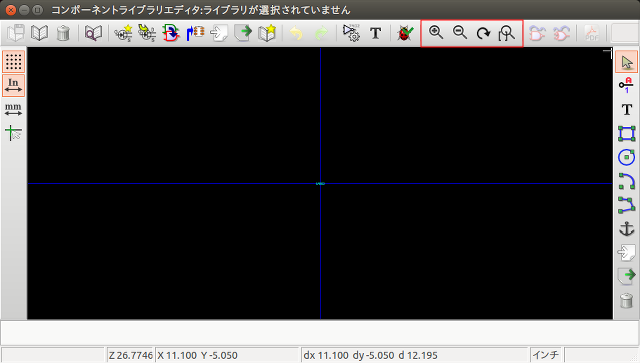Open the library browser icon

93,33
